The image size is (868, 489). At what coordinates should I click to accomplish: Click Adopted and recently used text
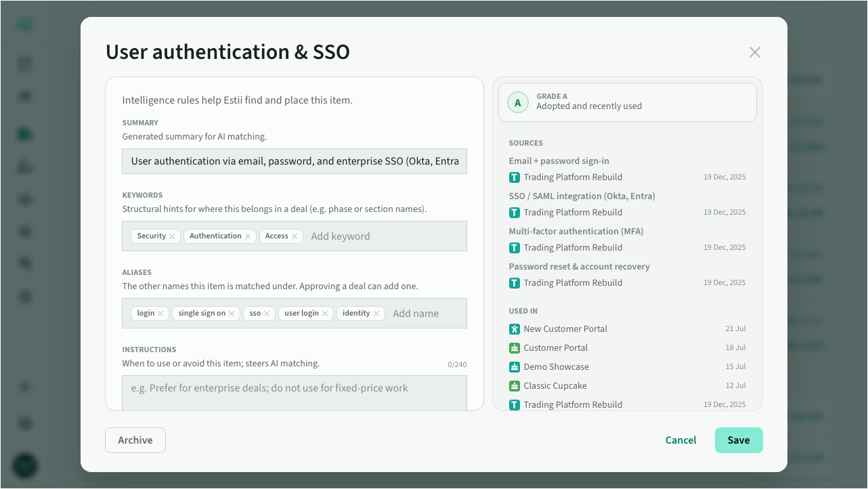pyautogui.click(x=589, y=106)
